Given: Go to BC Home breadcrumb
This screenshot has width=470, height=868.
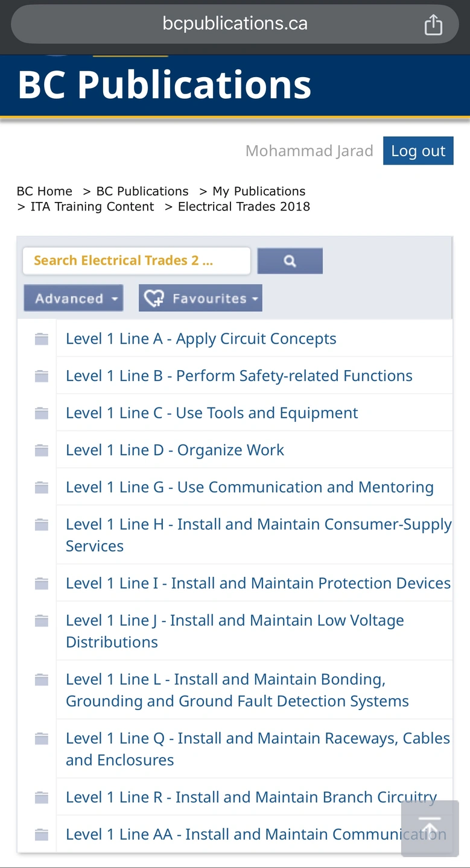Looking at the screenshot, I should [45, 191].
